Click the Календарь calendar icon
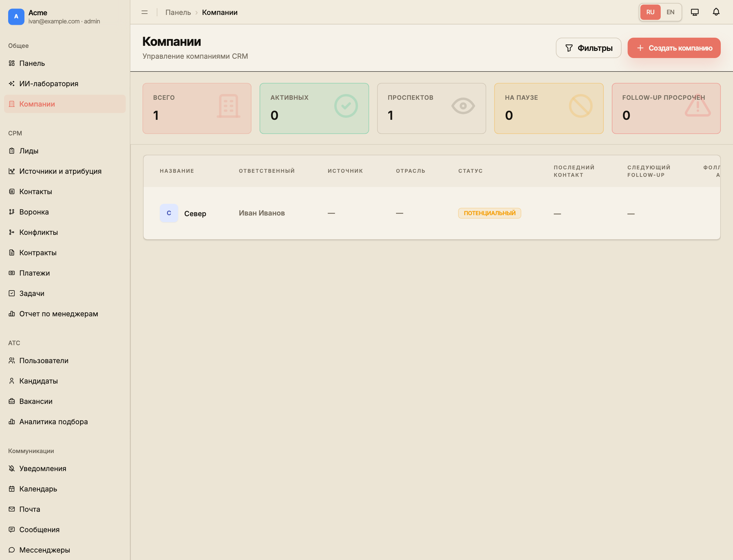This screenshot has height=560, width=733. (12, 489)
